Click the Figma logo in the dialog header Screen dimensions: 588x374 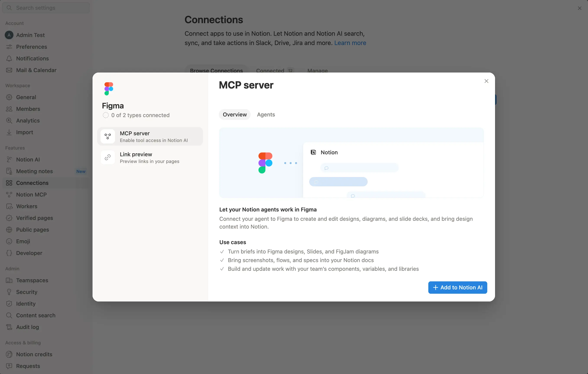click(x=109, y=89)
